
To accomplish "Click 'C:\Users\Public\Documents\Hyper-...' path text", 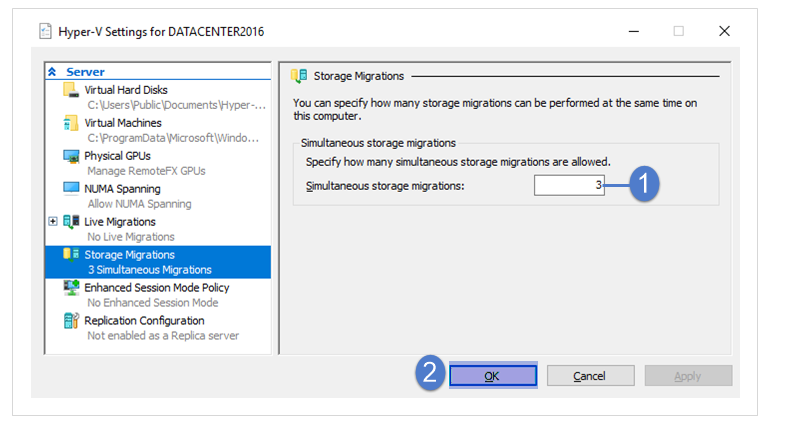I will [x=177, y=105].
